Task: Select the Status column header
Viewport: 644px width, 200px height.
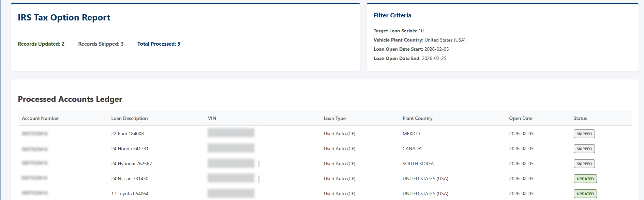Action: (580, 118)
